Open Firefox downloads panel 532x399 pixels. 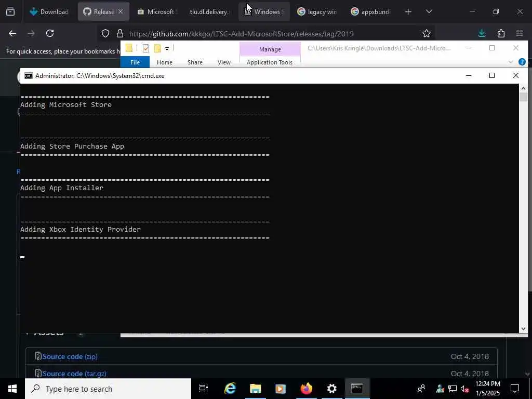tap(482, 33)
